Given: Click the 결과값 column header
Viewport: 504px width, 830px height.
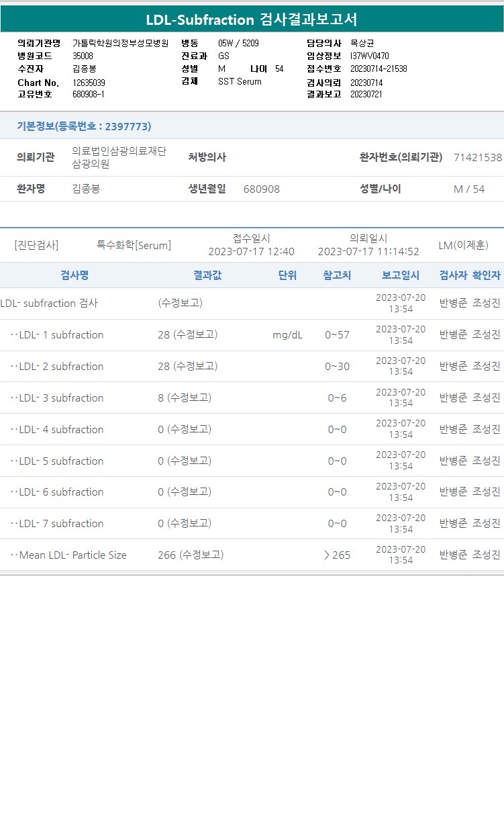Looking at the screenshot, I should (x=207, y=275).
